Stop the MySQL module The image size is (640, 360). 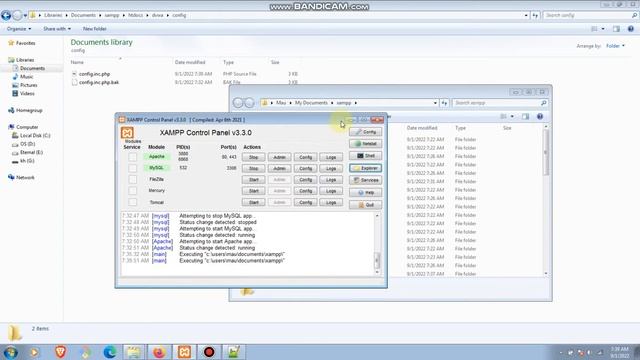pos(253,168)
